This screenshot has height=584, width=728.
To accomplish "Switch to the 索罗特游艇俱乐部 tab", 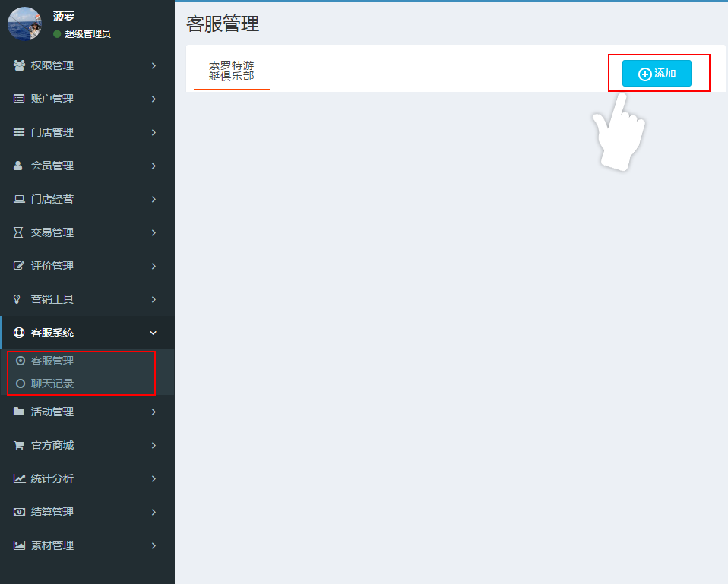I will (x=231, y=71).
